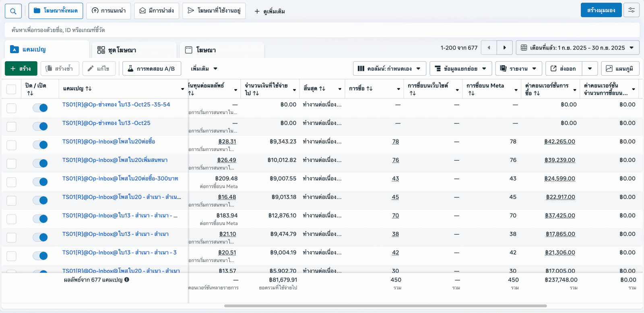Go to the next results page arrow
The width and height of the screenshot is (644, 313).
coord(504,47)
